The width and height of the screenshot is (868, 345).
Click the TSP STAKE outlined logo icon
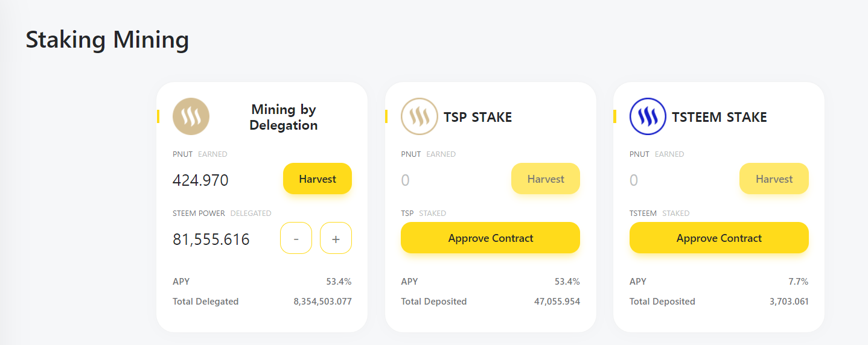click(x=420, y=116)
